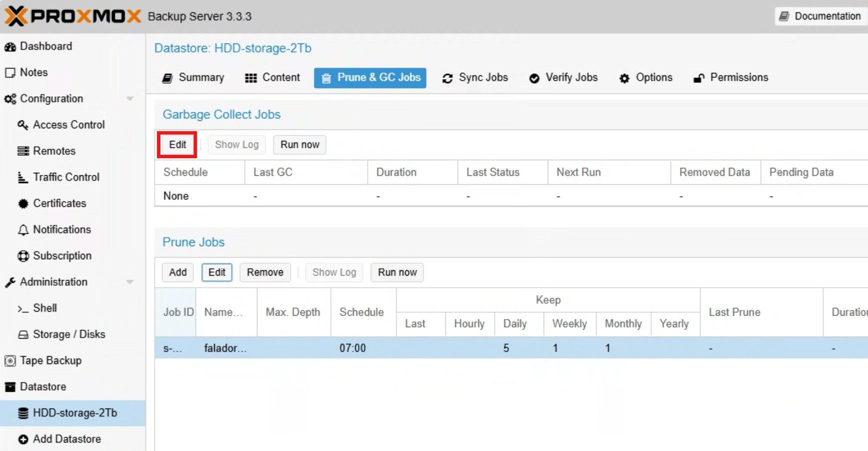Click the Subscription lifebuoy icon

[x=23, y=256]
